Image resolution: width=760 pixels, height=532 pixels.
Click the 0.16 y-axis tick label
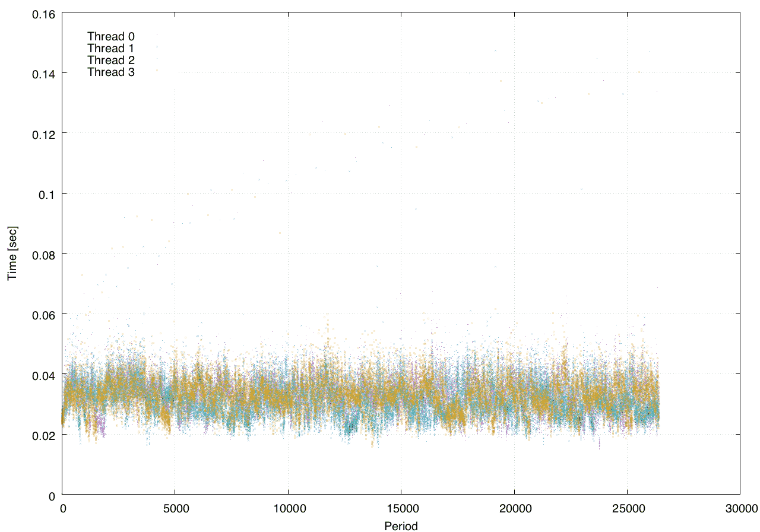point(43,13)
